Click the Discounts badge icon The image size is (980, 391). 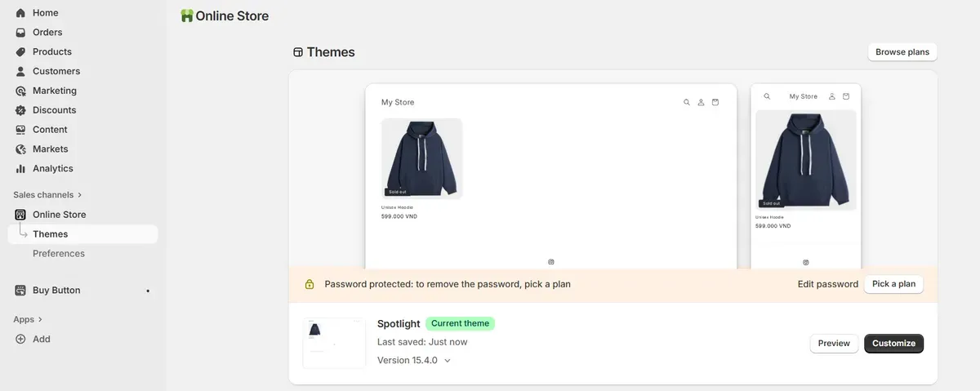point(20,110)
